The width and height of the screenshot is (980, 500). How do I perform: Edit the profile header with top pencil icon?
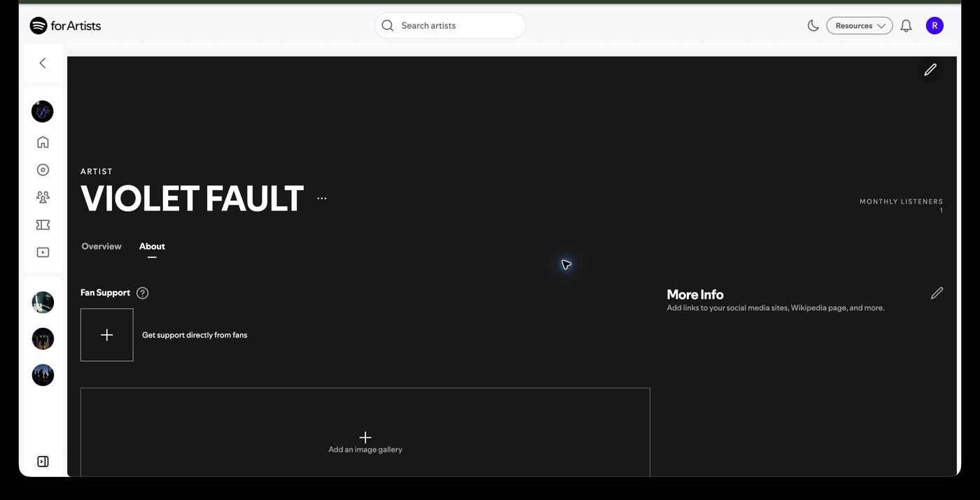click(x=930, y=70)
